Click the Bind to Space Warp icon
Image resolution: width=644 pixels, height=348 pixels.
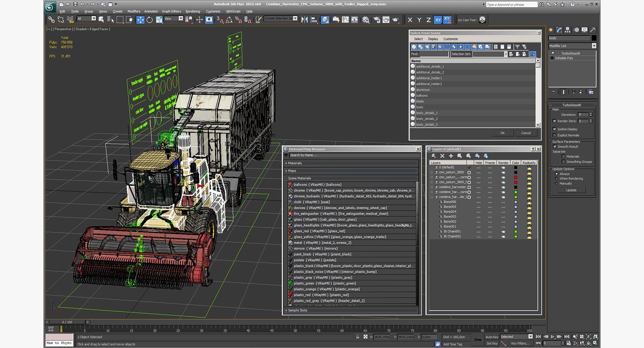(70, 20)
